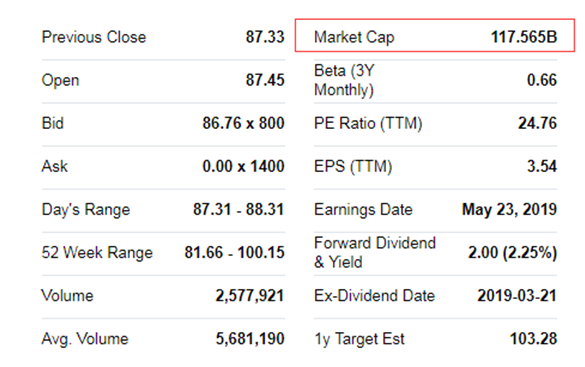585x367 pixels.
Task: Click the Open price value 87.45
Action: click(265, 80)
